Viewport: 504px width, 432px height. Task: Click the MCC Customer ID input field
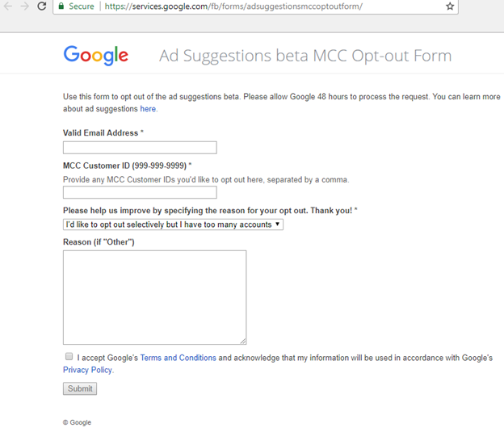coord(140,193)
